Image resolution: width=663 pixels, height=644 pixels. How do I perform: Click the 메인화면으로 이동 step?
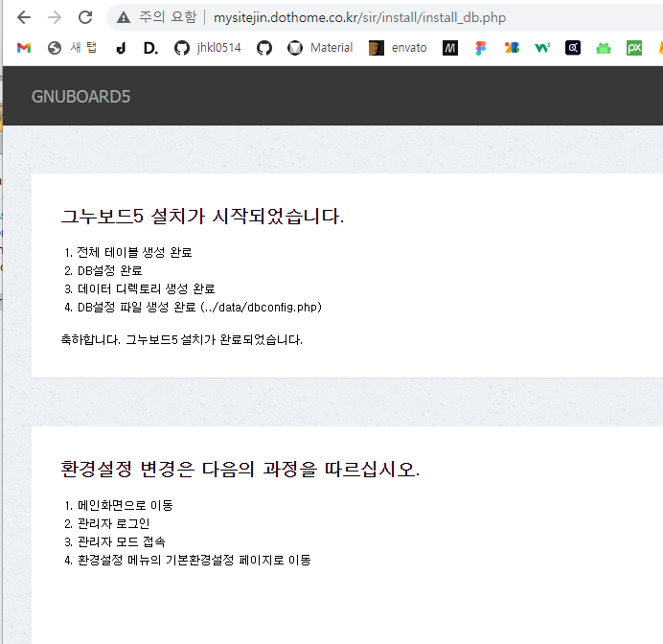tap(126, 505)
